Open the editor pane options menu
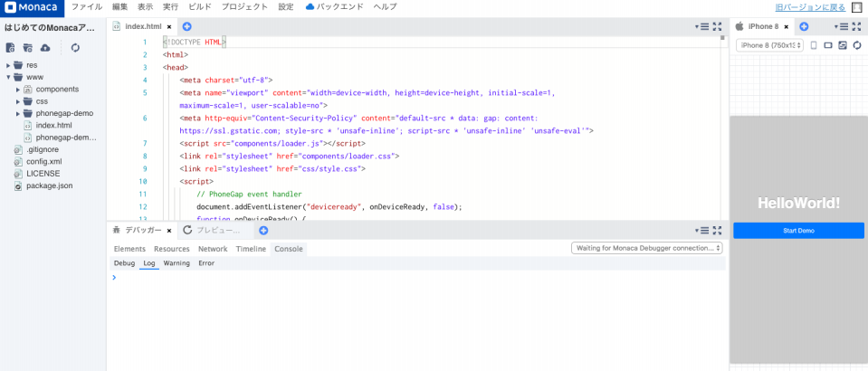The width and height of the screenshot is (868, 371). click(702, 26)
